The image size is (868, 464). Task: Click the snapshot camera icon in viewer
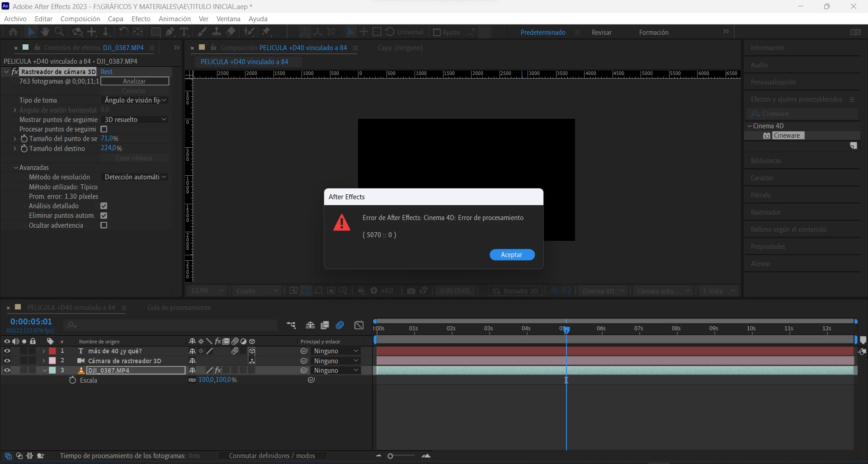pyautogui.click(x=411, y=291)
